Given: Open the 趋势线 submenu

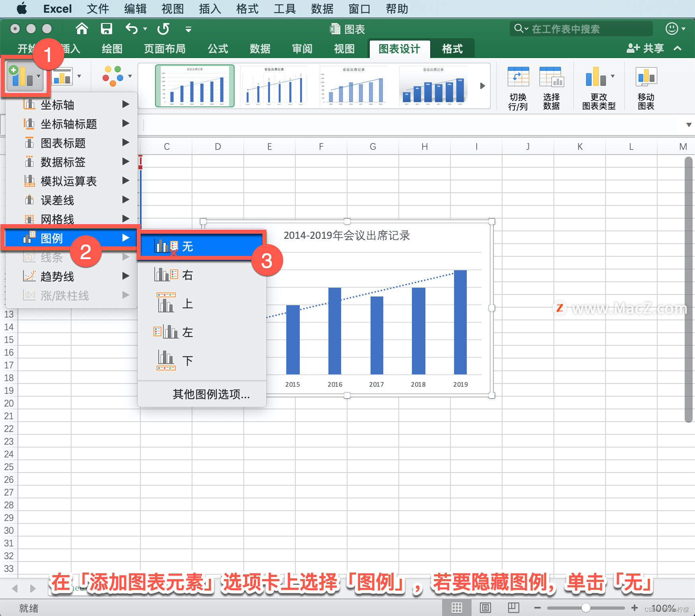Looking at the screenshot, I should click(x=72, y=277).
